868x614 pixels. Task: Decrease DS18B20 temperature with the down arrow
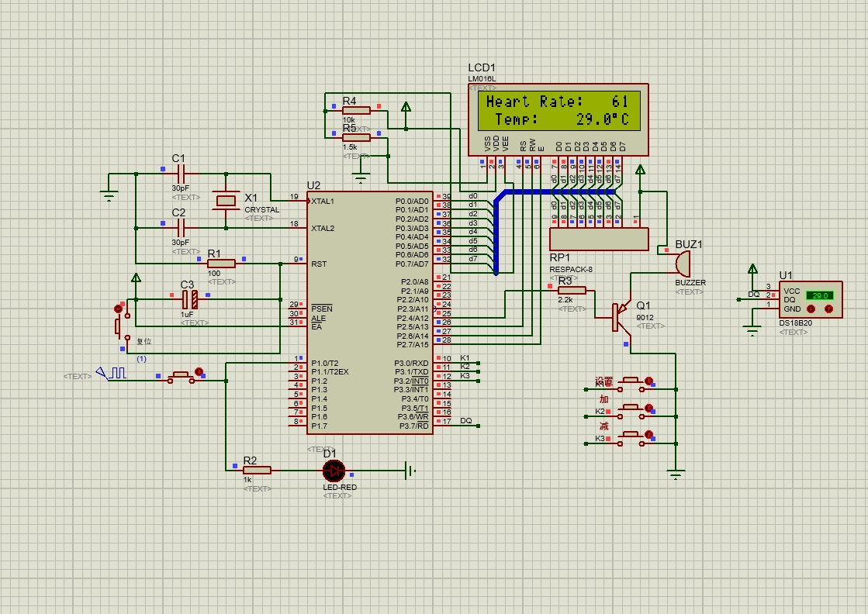pyautogui.click(x=811, y=309)
